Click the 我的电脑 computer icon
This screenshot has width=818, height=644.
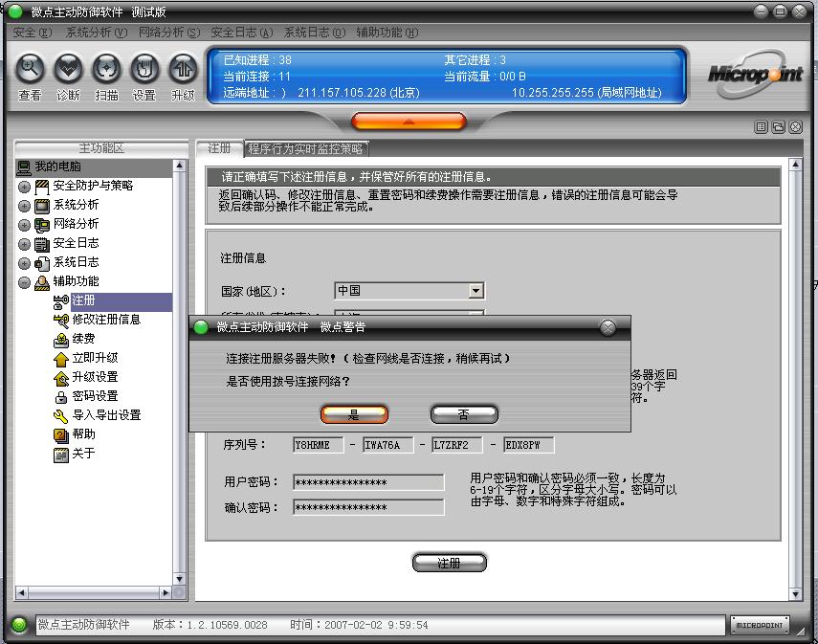point(24,167)
